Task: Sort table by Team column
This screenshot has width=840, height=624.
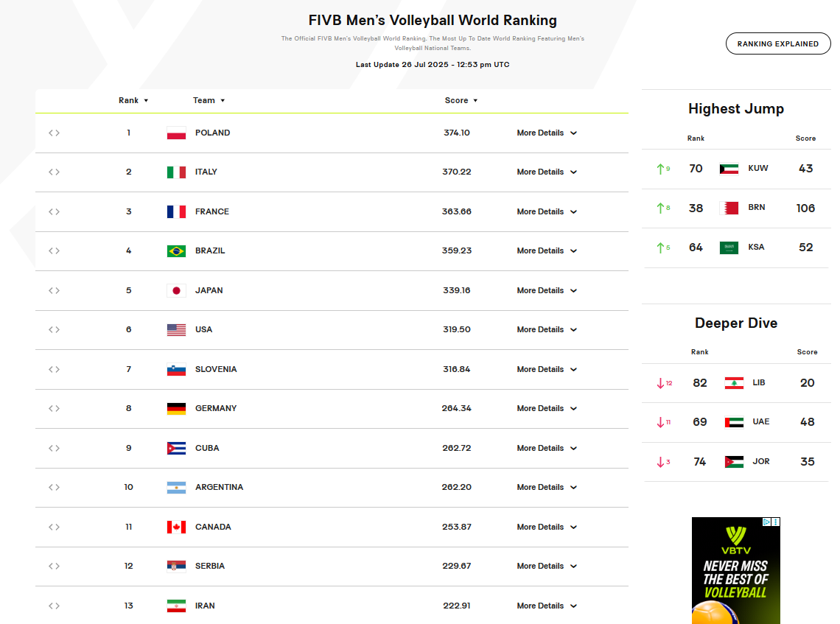Action: 209,101
